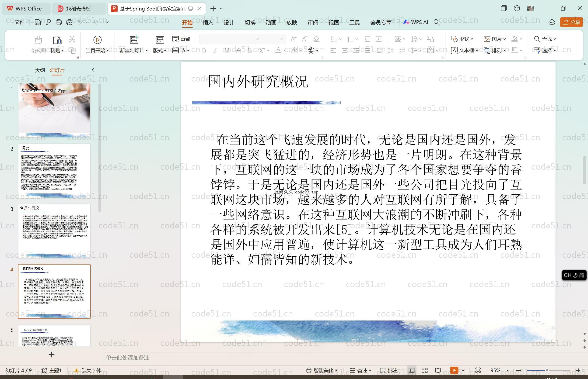Open the Design 设计 ribbon tab

click(x=229, y=23)
